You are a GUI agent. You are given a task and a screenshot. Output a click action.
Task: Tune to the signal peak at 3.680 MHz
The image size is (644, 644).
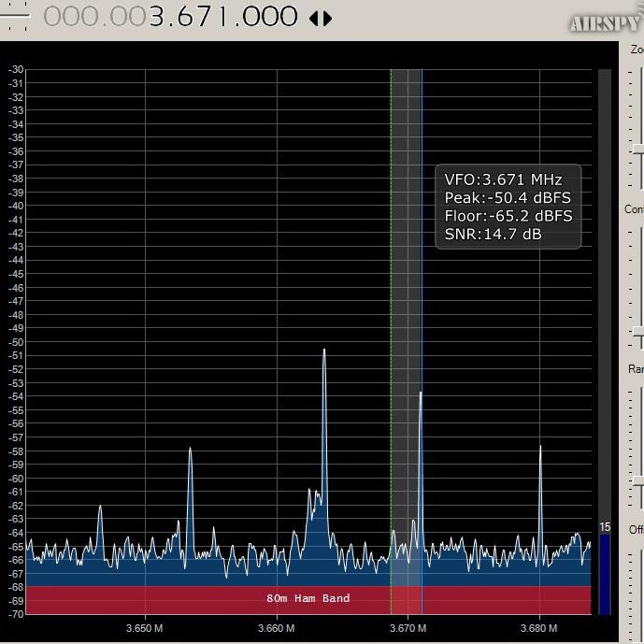pos(540,447)
